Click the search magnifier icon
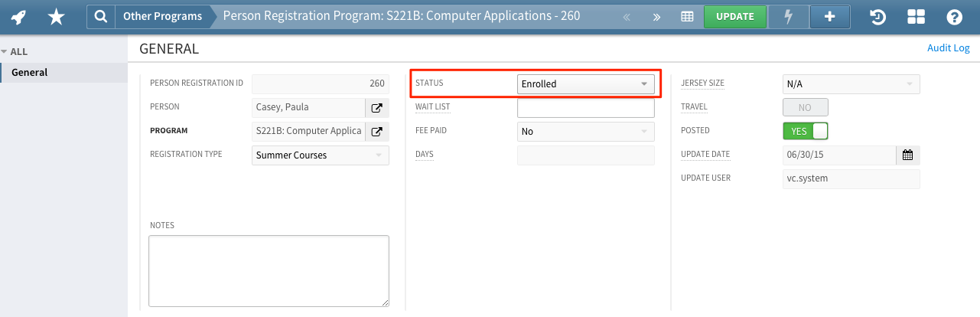This screenshot has height=317, width=980. tap(100, 16)
